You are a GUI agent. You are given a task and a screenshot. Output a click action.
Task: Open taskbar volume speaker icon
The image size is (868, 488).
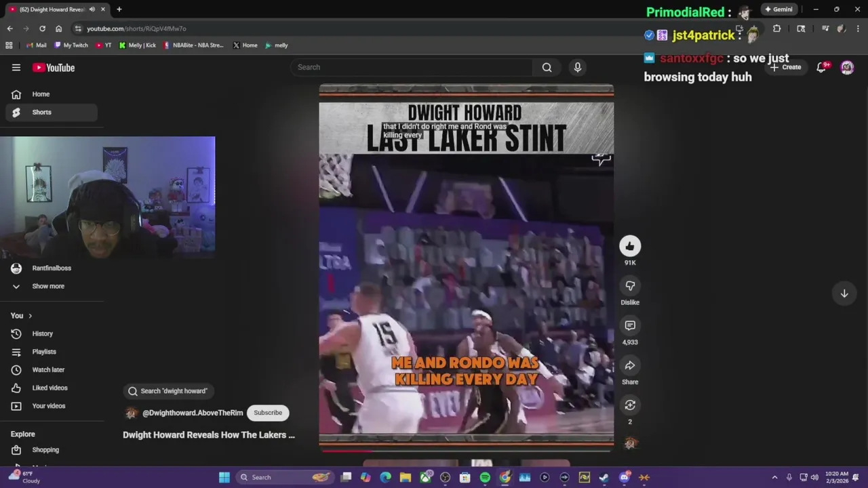[814, 477]
